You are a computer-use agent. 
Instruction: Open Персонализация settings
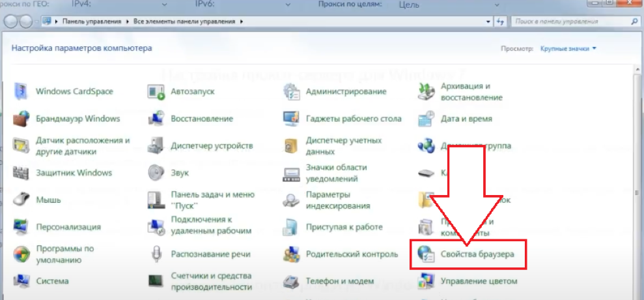tap(57, 227)
